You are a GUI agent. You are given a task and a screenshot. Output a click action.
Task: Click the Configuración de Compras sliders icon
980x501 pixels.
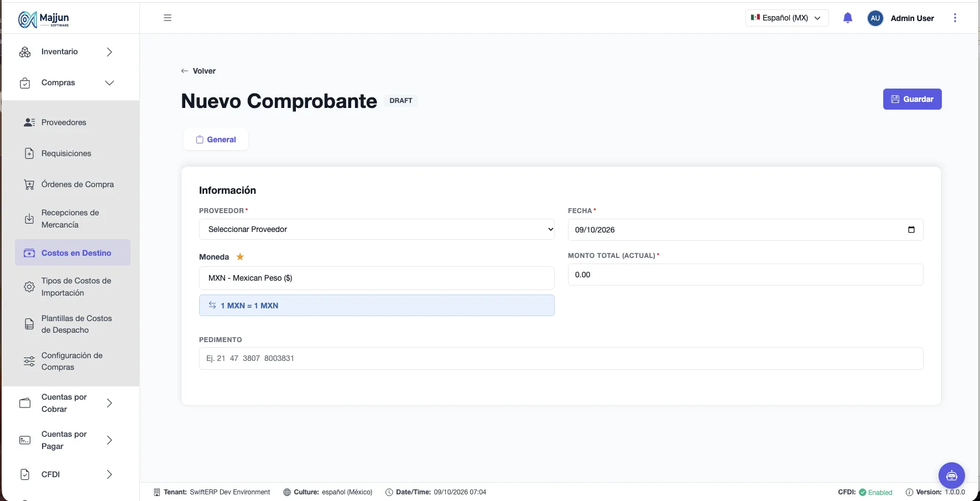pyautogui.click(x=29, y=361)
